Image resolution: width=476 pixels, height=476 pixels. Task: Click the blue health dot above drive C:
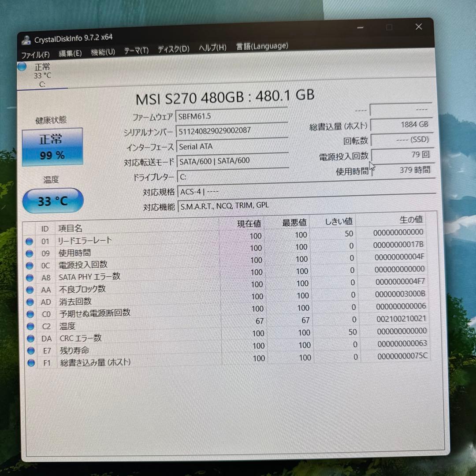coord(21,67)
